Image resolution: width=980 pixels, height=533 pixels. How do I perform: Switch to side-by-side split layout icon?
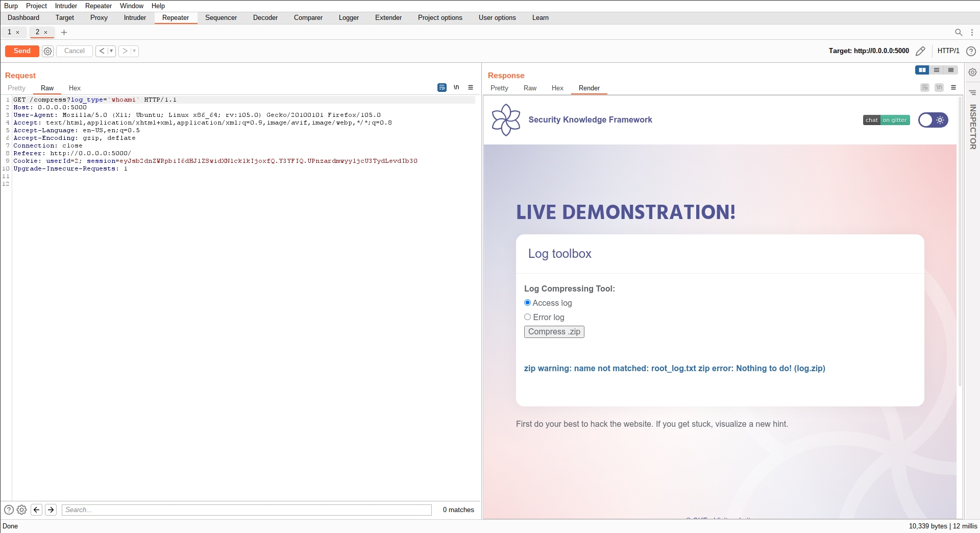pos(922,70)
